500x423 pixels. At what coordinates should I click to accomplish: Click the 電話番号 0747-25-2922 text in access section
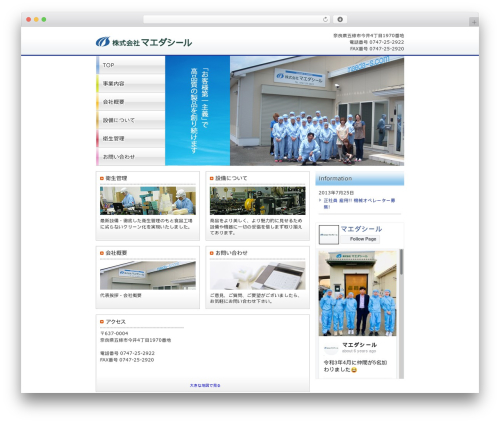coord(127,353)
